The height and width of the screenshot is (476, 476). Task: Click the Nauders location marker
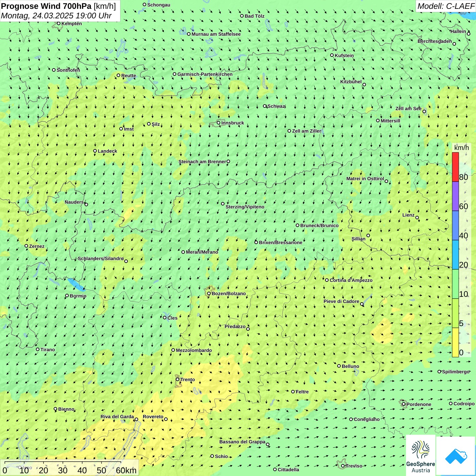coord(86,204)
